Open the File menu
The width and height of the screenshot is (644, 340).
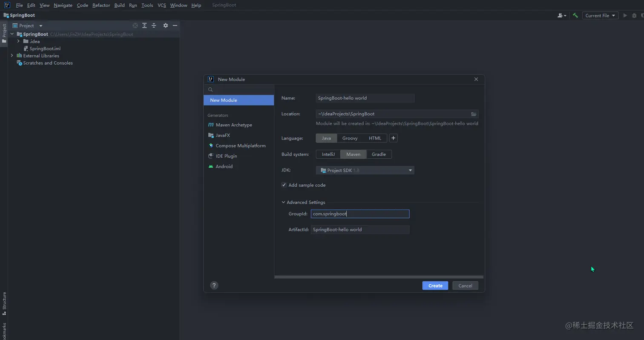tap(19, 5)
